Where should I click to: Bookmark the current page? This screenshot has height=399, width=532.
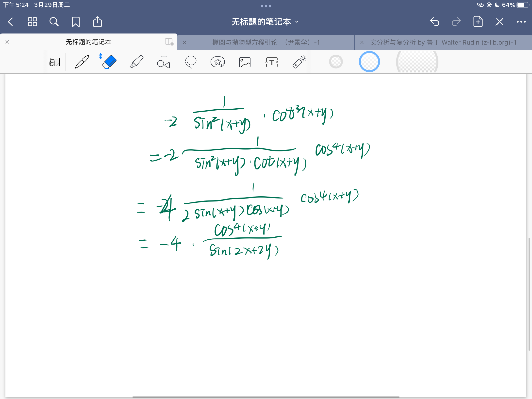point(76,22)
